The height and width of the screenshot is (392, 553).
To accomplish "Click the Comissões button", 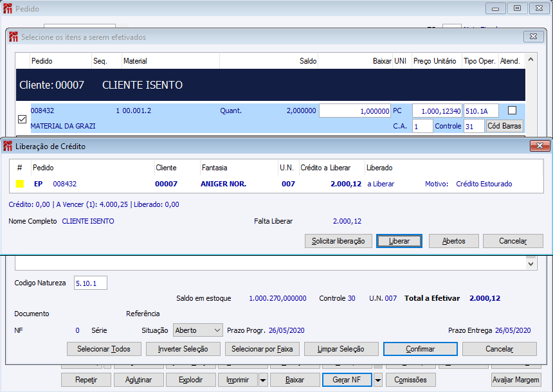I will (x=410, y=380).
